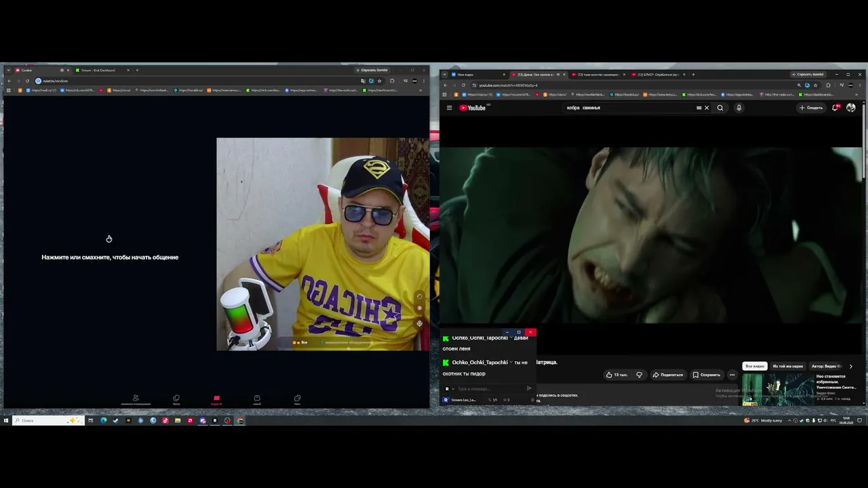Clear the YouTube search query with X
This screenshot has width=868, height=488.
pos(707,108)
